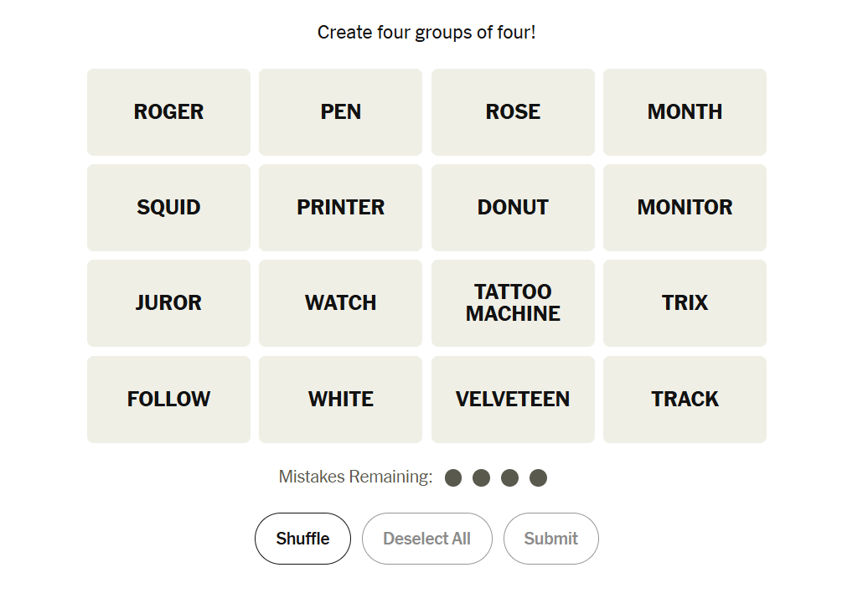Toggle the MONITOR tile

click(x=685, y=208)
